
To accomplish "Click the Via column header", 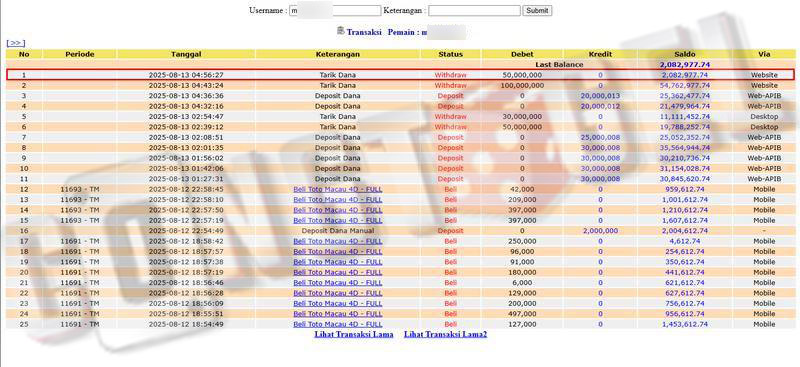I will tap(764, 54).
